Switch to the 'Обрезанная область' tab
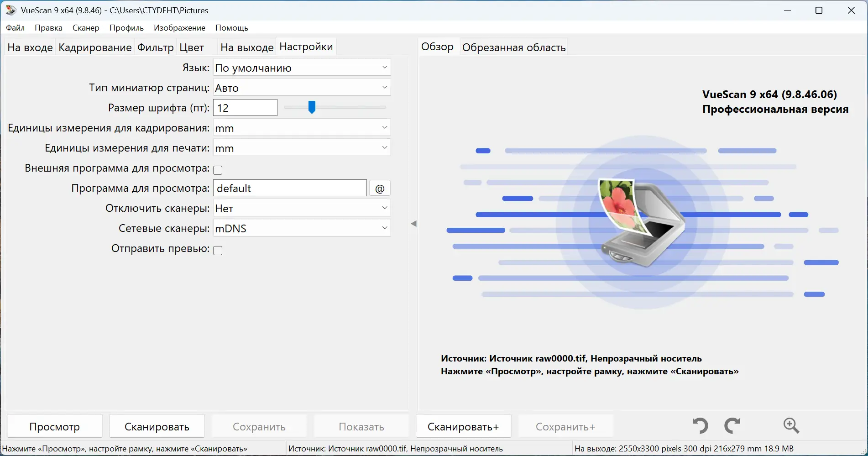This screenshot has width=868, height=456. (x=514, y=47)
